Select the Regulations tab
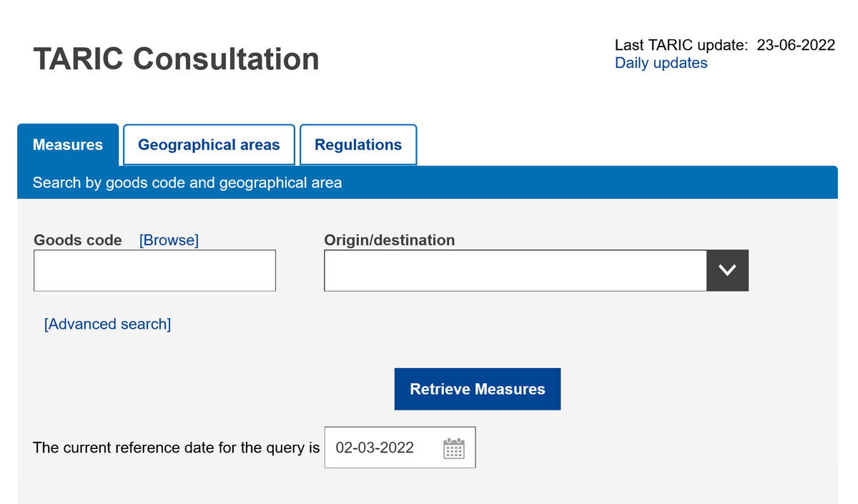 358,145
